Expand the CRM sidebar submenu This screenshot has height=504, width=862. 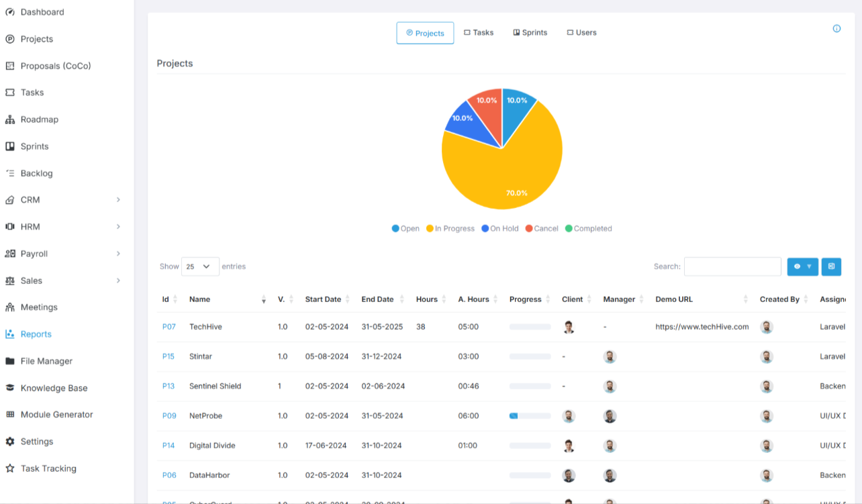point(118,200)
